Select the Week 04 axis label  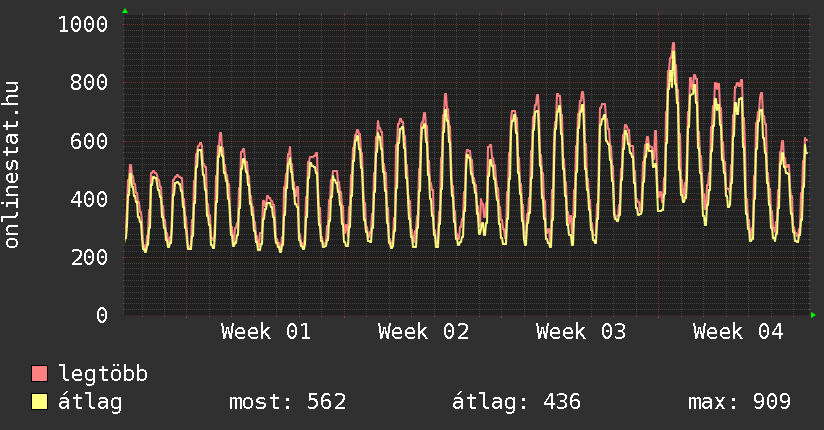click(x=738, y=332)
